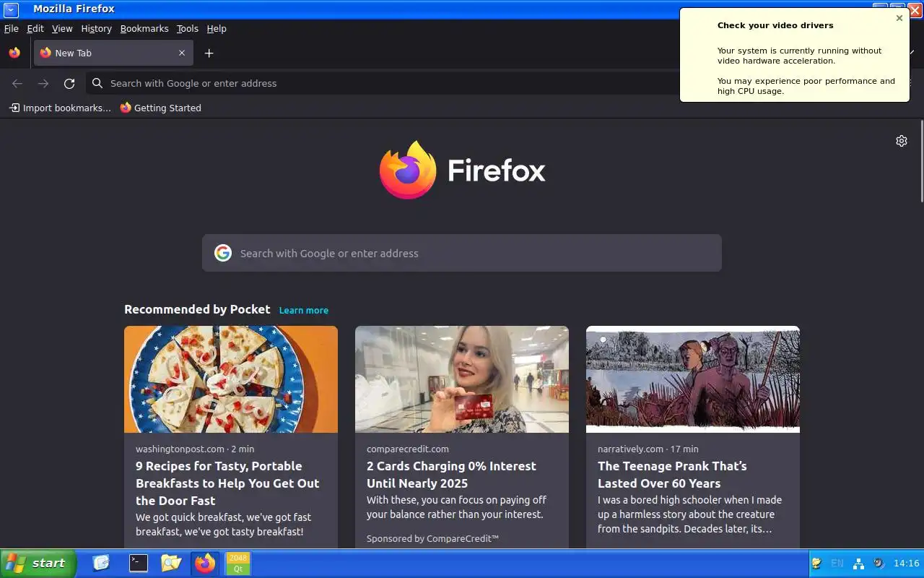Viewport: 924px width, 578px height.
Task: Click the tray icon beside the clock
Action: coord(879,563)
